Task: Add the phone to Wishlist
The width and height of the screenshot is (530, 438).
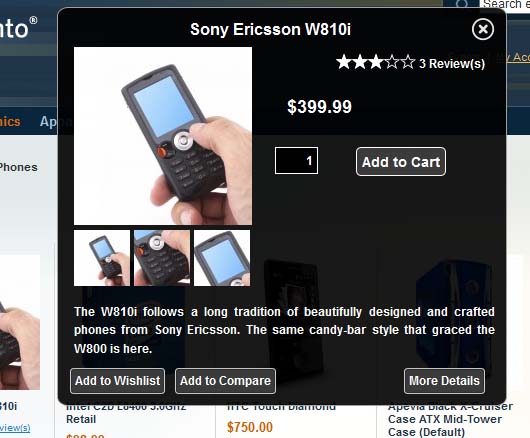Action: [x=118, y=381]
